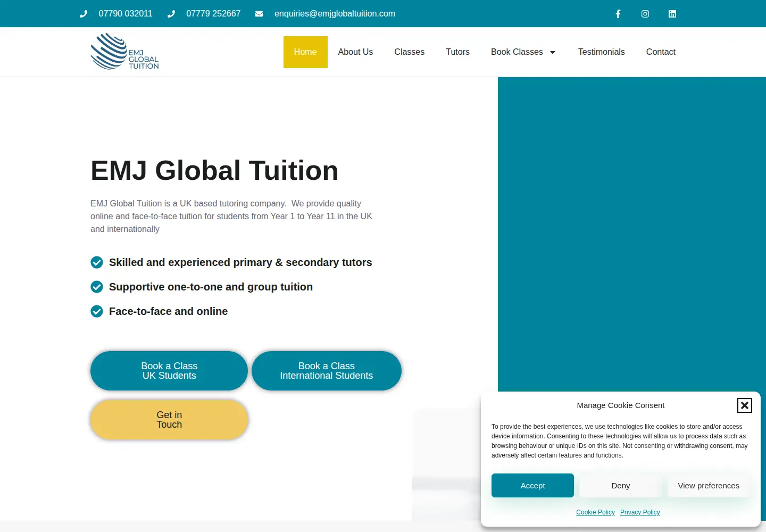The height and width of the screenshot is (532, 766).
Task: Click the Manage Cookie Consent title
Action: pyautogui.click(x=621, y=405)
